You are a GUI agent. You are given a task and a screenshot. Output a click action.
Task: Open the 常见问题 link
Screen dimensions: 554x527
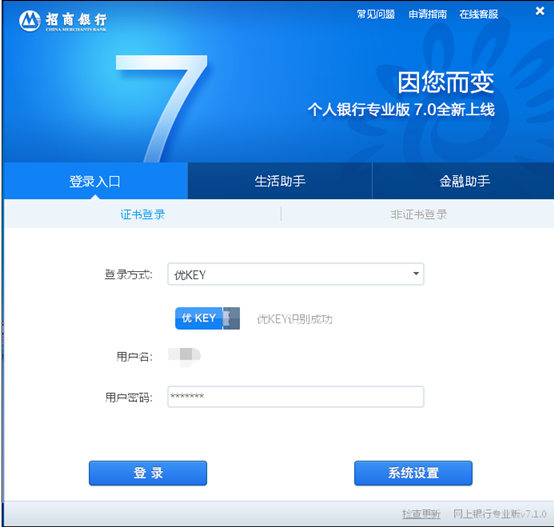pyautogui.click(x=376, y=14)
